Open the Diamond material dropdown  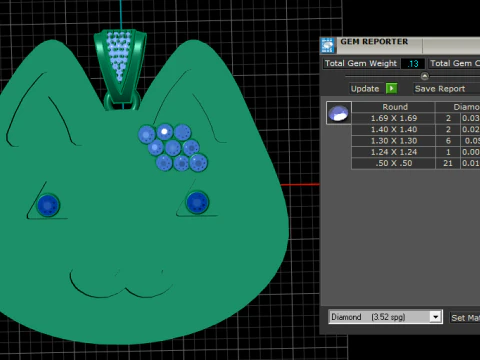[x=435, y=317]
